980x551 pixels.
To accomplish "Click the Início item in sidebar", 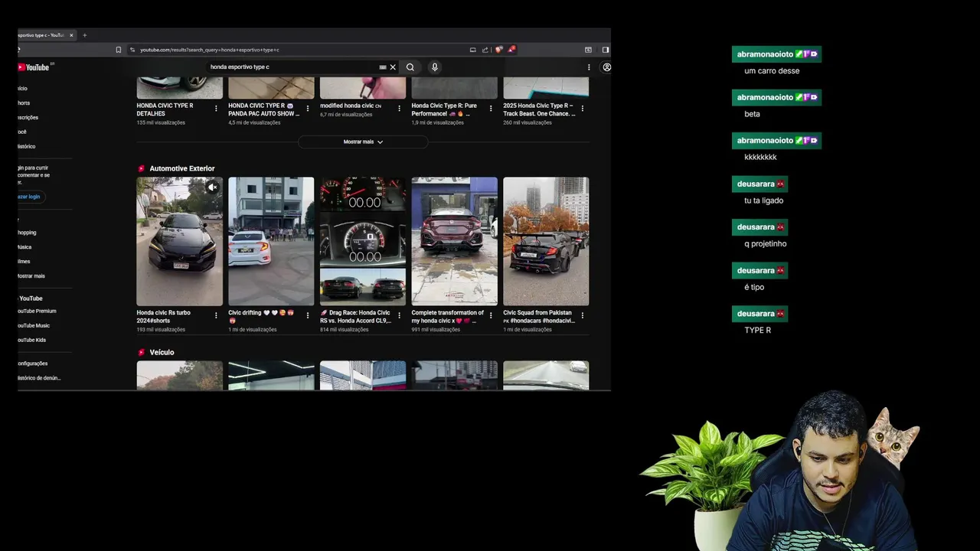I will coord(22,88).
